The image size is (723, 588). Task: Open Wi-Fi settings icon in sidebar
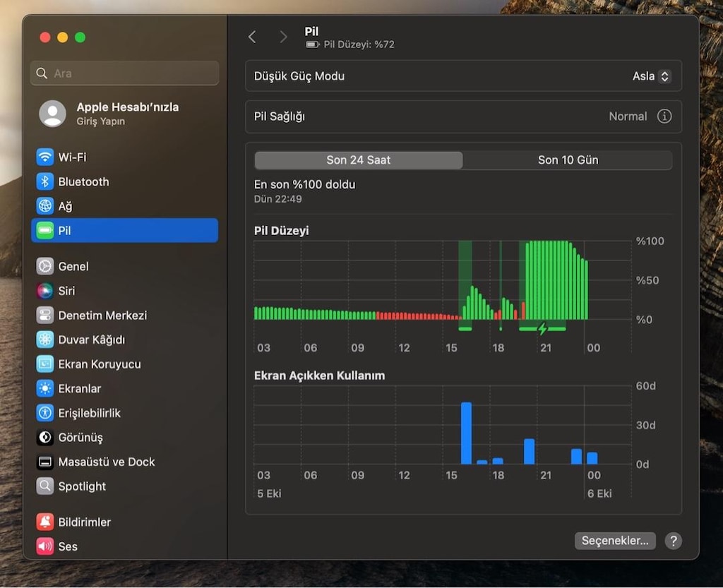point(44,157)
